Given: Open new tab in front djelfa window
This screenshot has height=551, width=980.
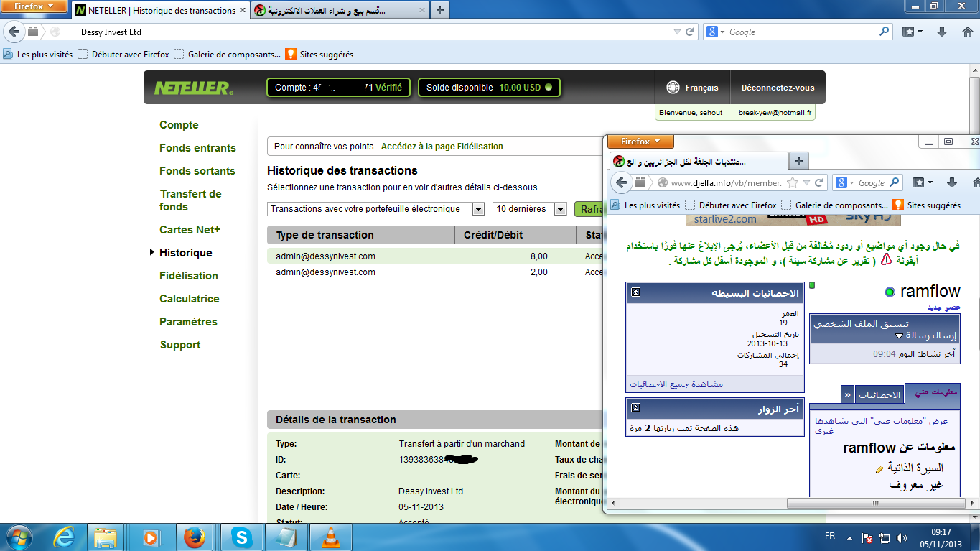Looking at the screenshot, I should pos(798,161).
